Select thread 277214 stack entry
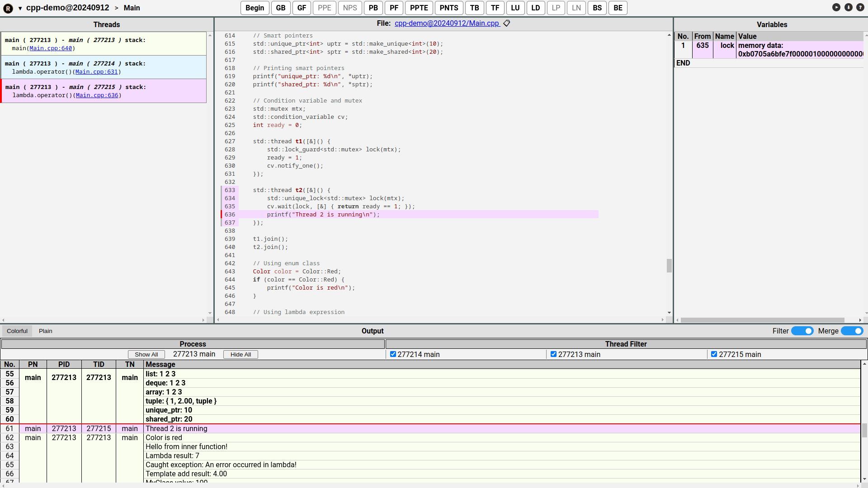This screenshot has height=488, width=868. pos(104,67)
